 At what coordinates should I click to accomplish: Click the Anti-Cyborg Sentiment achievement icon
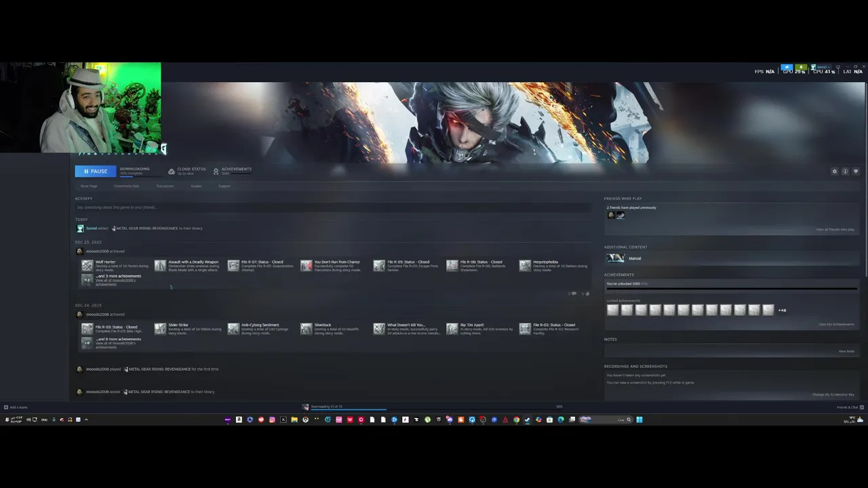tap(233, 329)
